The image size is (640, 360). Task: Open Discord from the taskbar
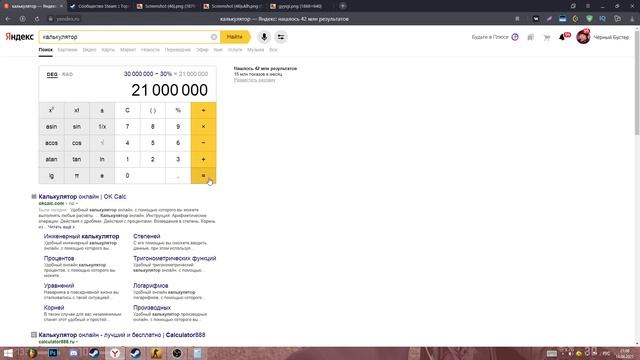[73, 353]
